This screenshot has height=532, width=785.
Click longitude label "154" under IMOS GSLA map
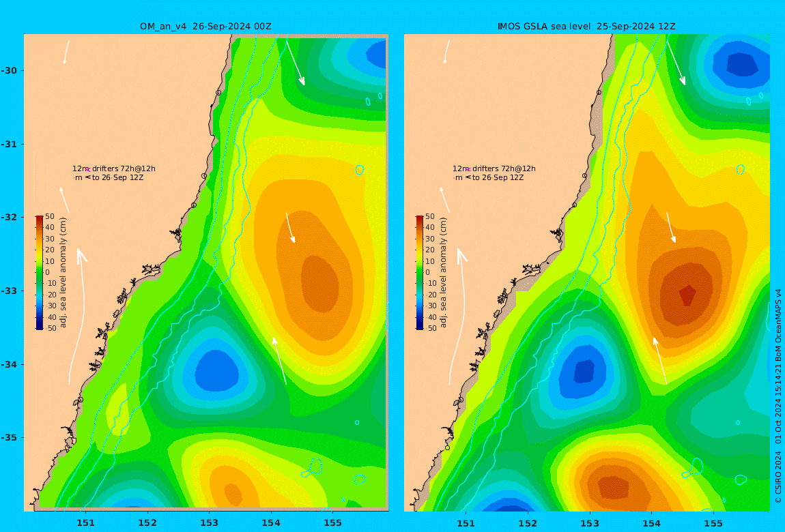coord(651,523)
